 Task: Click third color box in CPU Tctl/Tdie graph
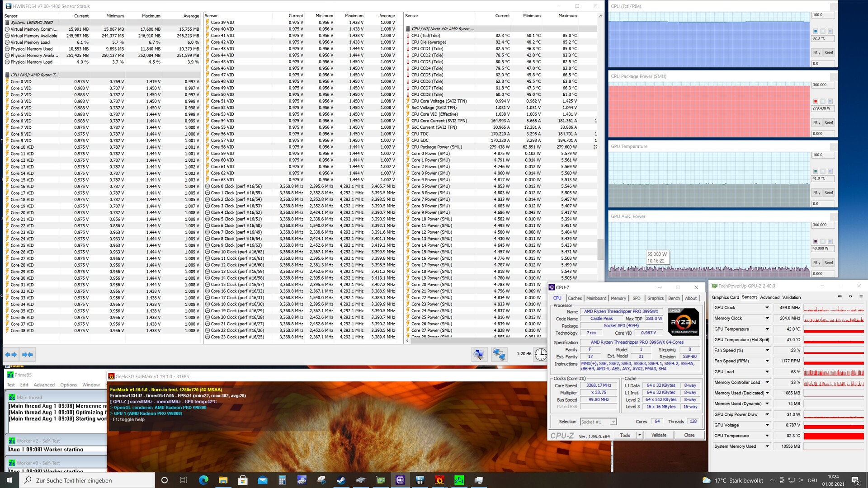pos(830,31)
